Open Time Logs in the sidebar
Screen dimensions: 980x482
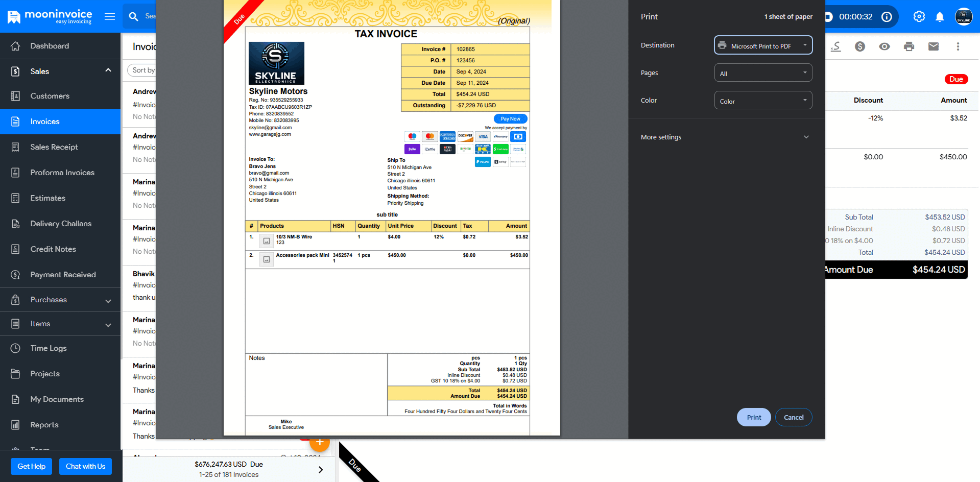point(60,348)
